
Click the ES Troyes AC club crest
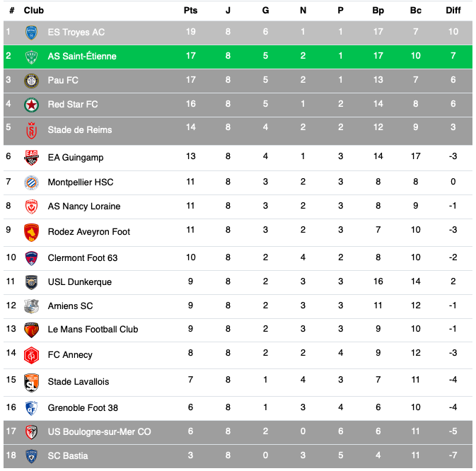click(31, 33)
